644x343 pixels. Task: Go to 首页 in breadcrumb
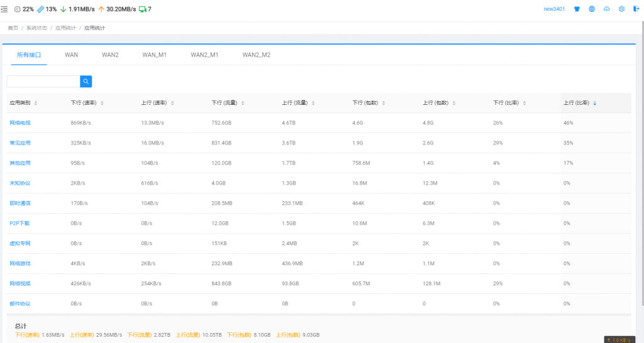point(13,28)
